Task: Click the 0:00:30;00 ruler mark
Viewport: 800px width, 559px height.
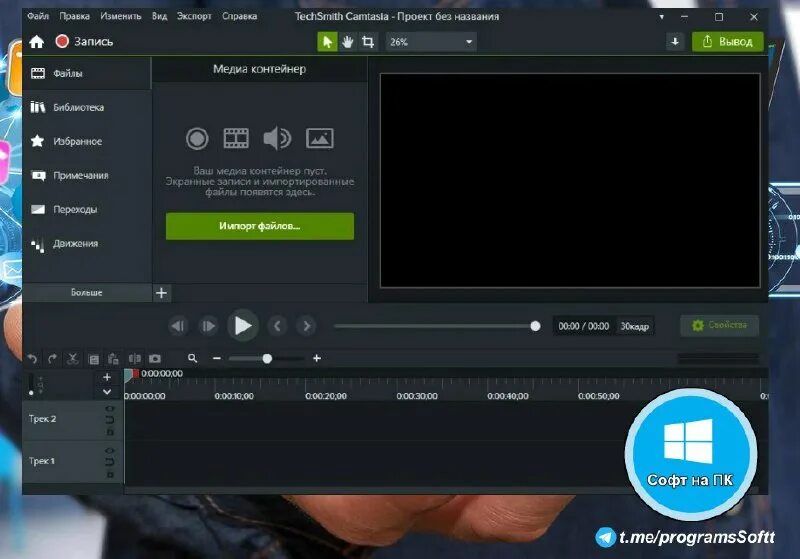Action: click(x=417, y=396)
